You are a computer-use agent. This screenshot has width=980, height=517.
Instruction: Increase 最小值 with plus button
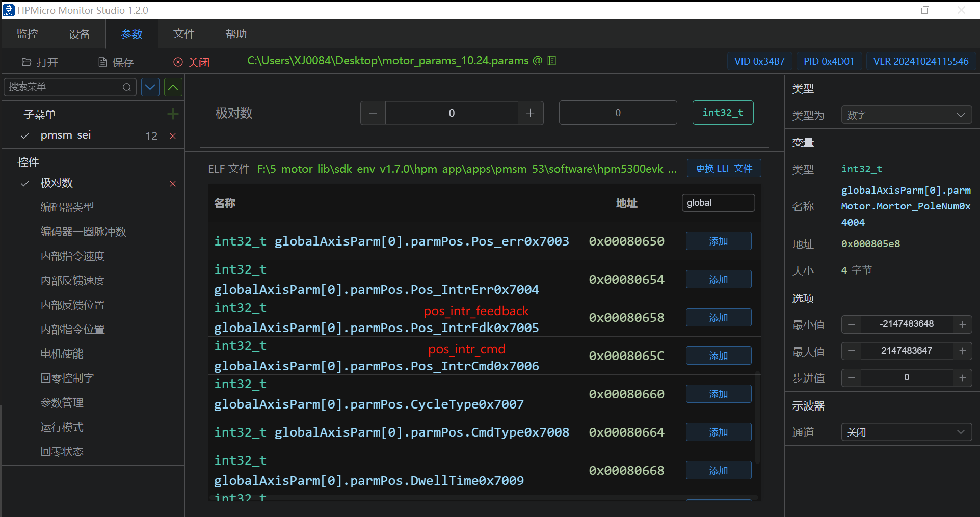coord(963,324)
